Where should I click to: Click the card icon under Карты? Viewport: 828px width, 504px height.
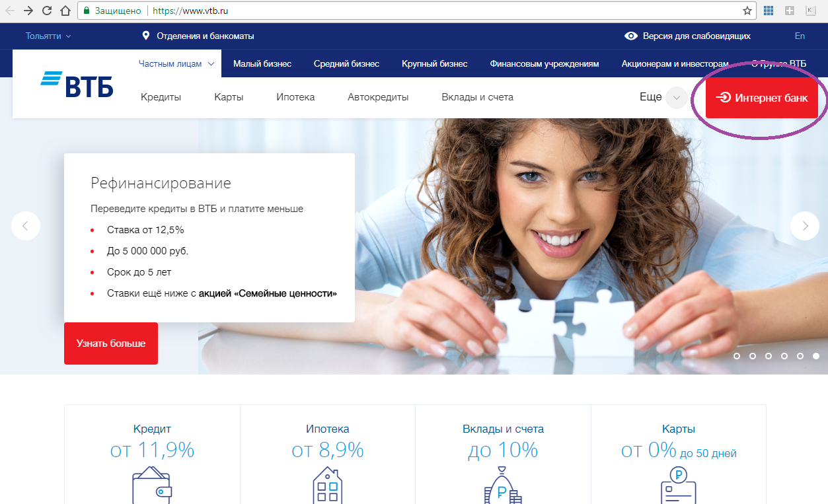(x=679, y=484)
